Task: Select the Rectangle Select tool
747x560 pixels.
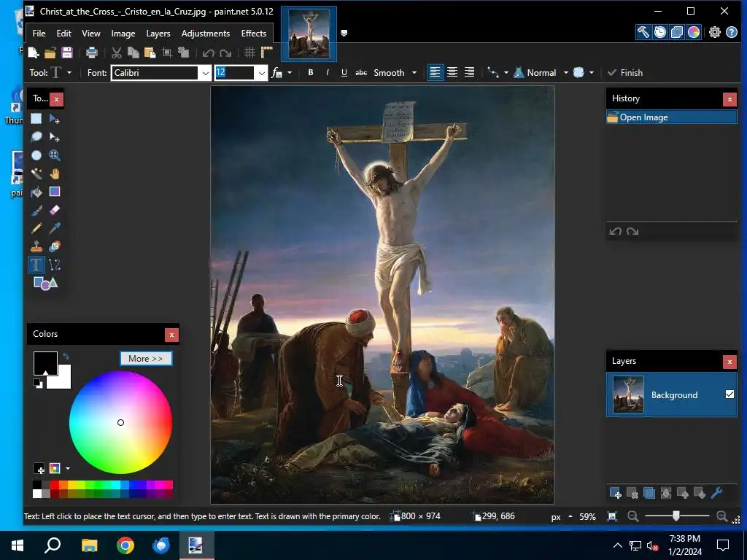Action: coord(36,119)
